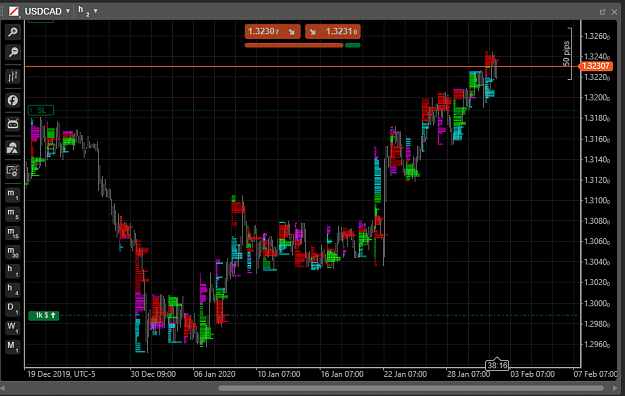Click the orange sentiment bar under the prices

tap(294, 45)
